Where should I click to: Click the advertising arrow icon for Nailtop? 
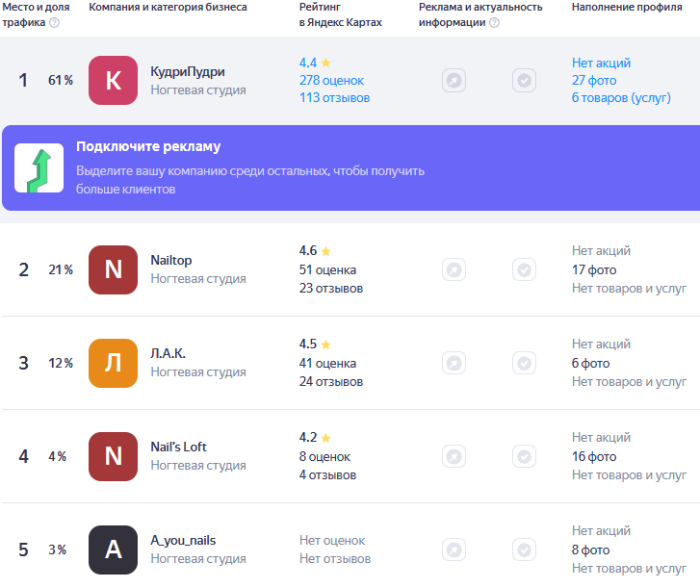point(454,269)
